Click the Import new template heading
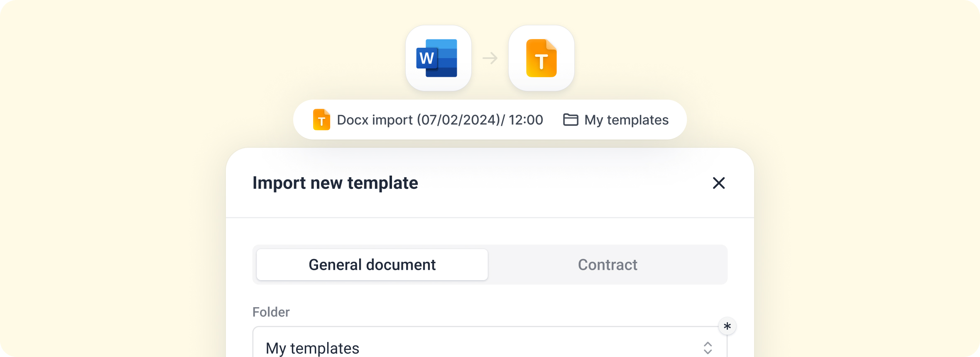Image resolution: width=980 pixels, height=357 pixels. tap(335, 183)
